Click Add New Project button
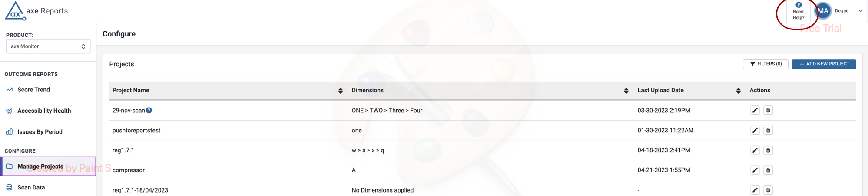Screen dimensions: 868x196 (824, 64)
